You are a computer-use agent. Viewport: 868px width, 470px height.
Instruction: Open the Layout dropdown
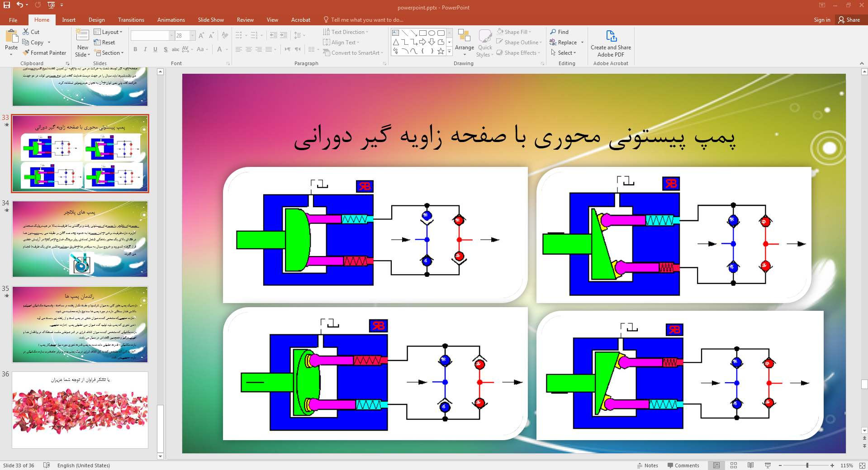[108, 32]
